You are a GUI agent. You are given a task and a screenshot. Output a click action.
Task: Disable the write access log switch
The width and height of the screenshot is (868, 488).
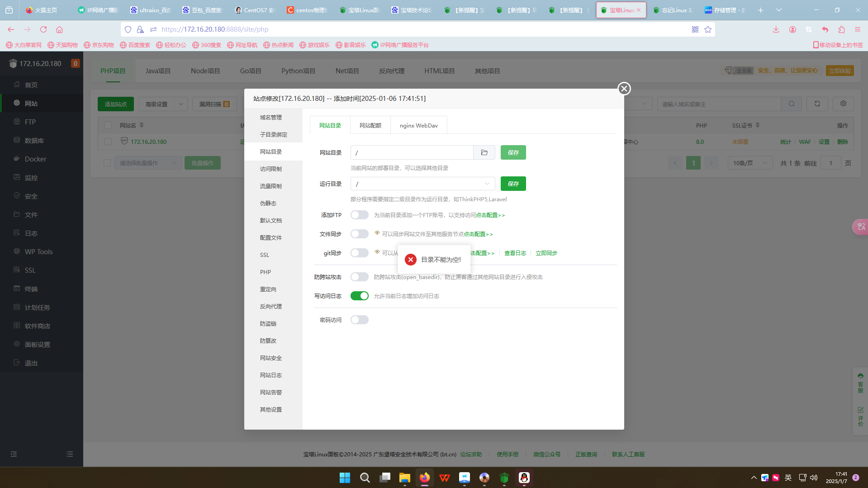(x=360, y=296)
